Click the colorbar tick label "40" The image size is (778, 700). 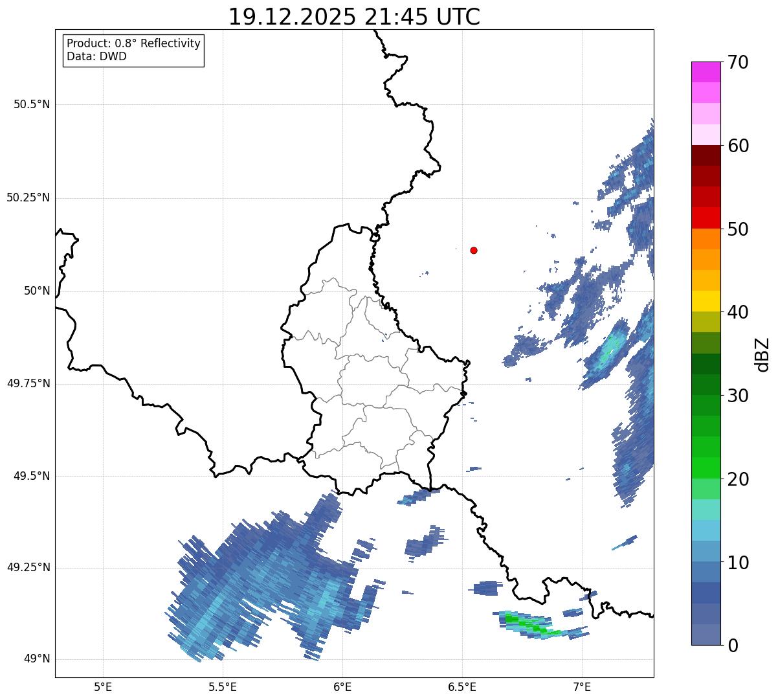(x=738, y=312)
